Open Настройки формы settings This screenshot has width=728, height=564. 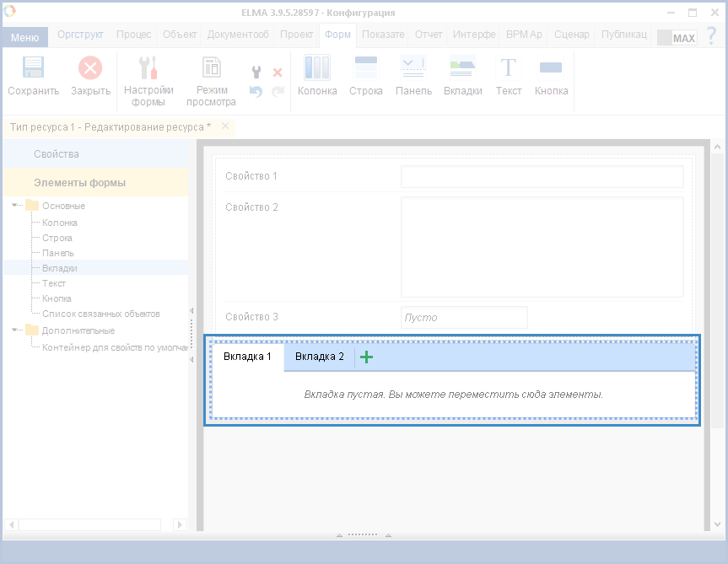pos(148,69)
